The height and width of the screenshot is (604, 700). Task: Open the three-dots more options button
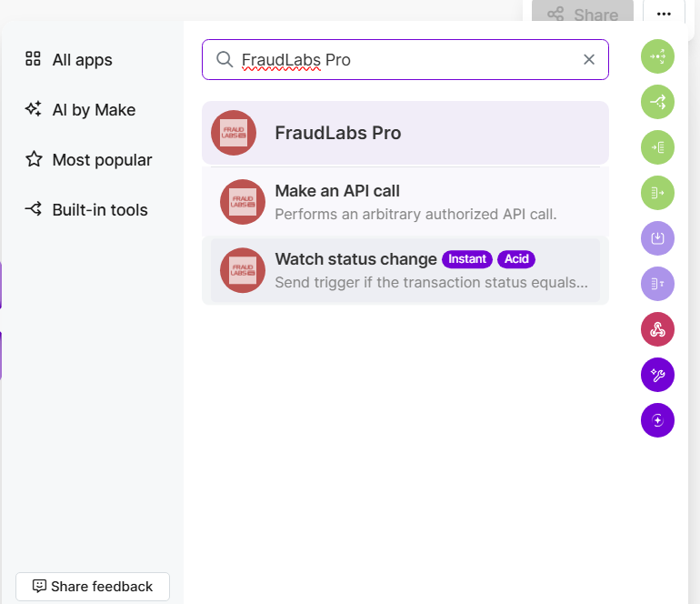point(664,14)
